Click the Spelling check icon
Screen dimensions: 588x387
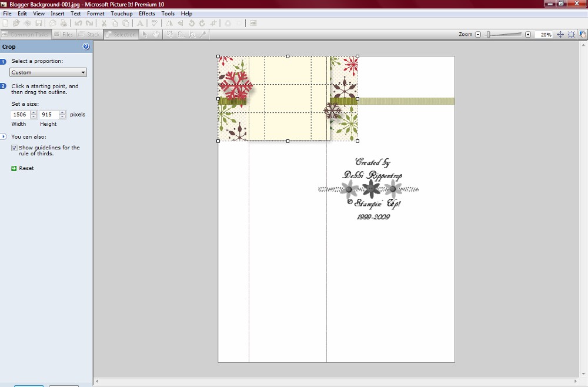(155, 24)
